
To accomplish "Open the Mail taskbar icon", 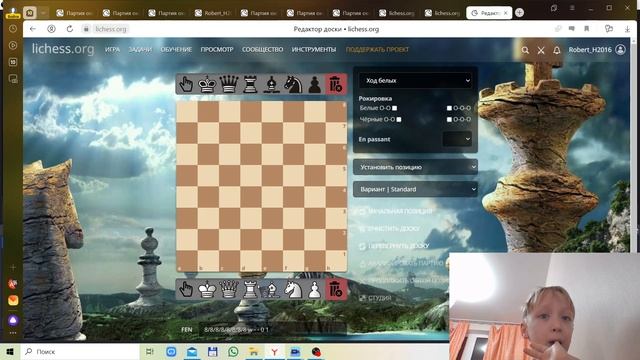I will click(x=191, y=351).
